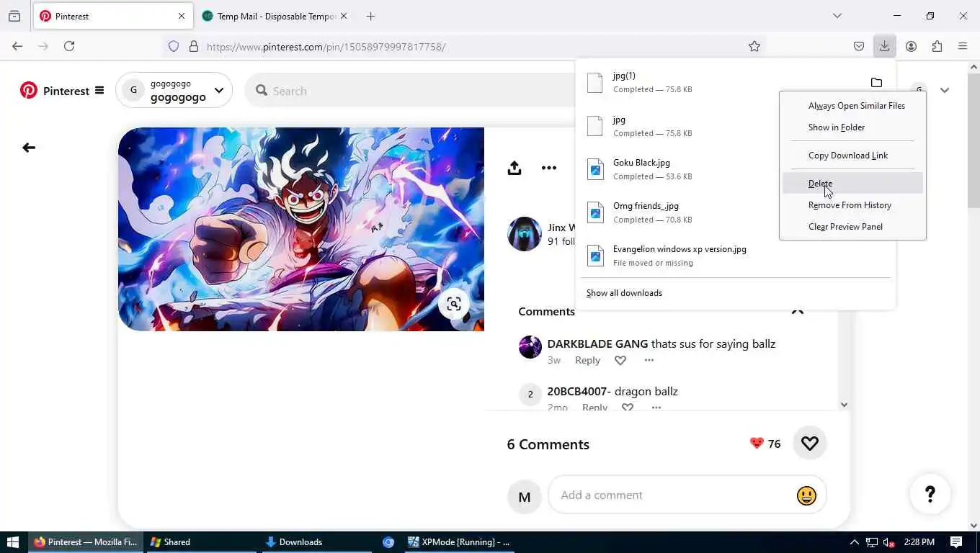Expand the gogogogo account dropdown
This screenshot has width=980, height=553.
tap(218, 91)
